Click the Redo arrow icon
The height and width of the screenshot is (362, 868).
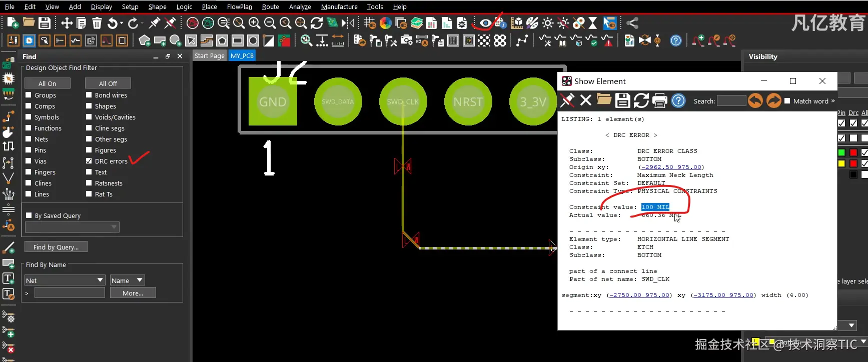pyautogui.click(x=133, y=23)
